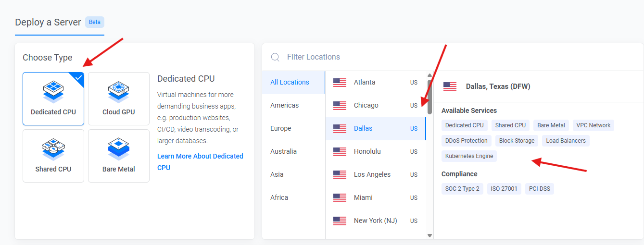Click the locations list scrollbar thumb
The image size is (644, 245).
(429, 97)
